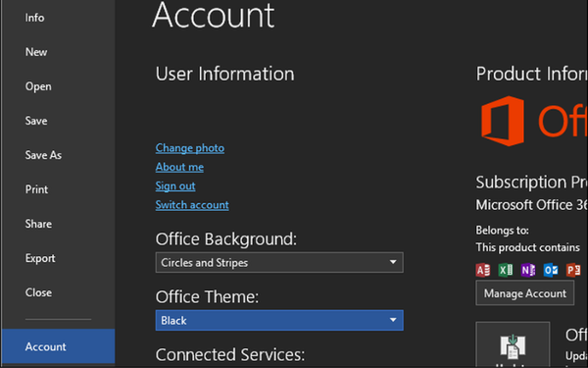Screen dimensions: 588x368
Task: Click the Excel app icon
Action: point(506,270)
